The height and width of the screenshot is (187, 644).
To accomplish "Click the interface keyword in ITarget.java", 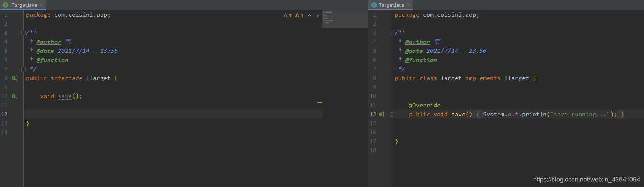I will [x=67, y=78].
